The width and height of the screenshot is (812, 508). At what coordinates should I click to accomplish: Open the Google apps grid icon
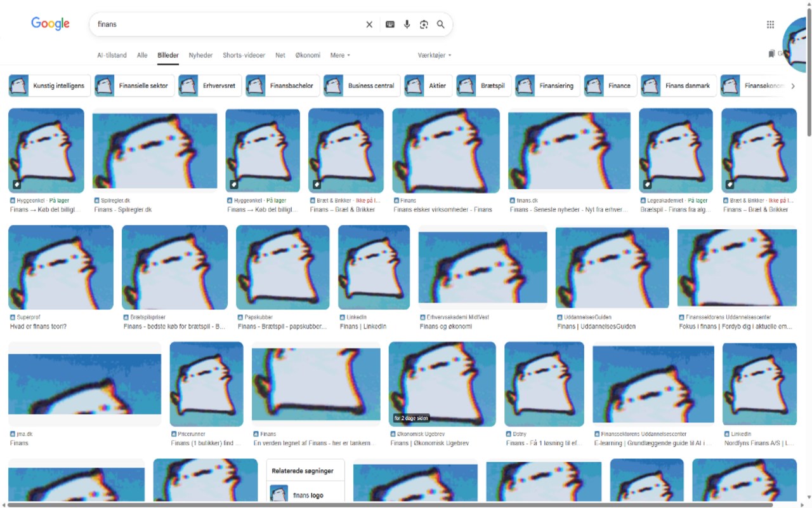pos(770,24)
